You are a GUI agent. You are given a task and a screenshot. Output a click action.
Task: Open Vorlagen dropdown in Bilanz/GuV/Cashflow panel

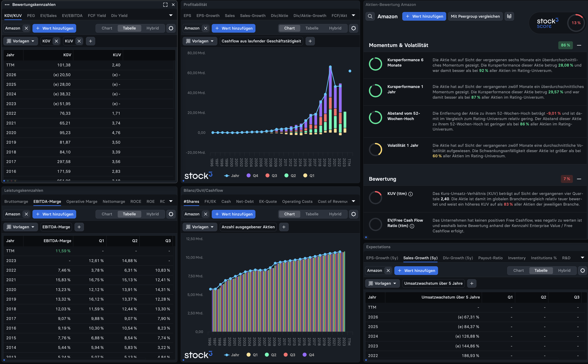click(x=200, y=227)
